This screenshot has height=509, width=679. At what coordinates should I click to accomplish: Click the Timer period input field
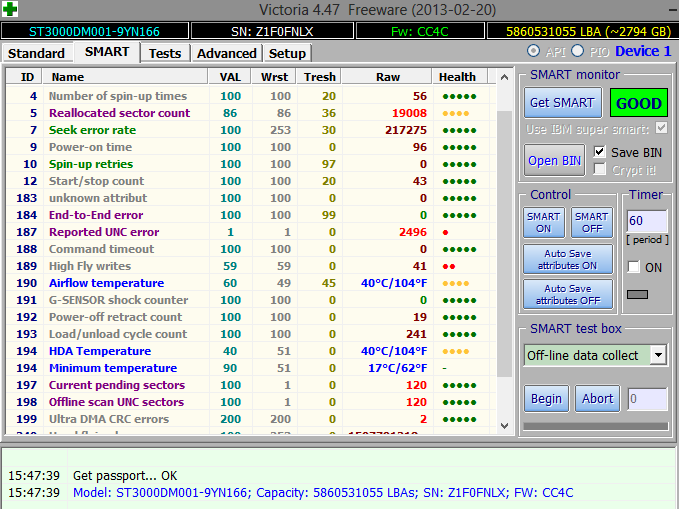click(x=647, y=221)
